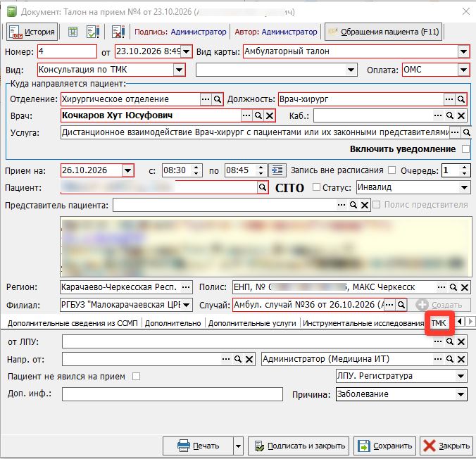The height and width of the screenshot is (459, 476).
Task: Click ellipsis button in Врач field
Action: click(246, 115)
